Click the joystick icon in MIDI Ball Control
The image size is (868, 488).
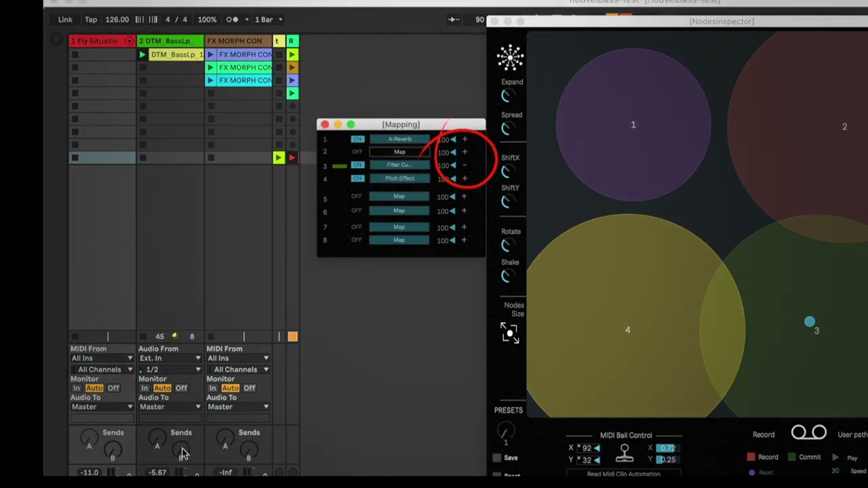pos(625,453)
